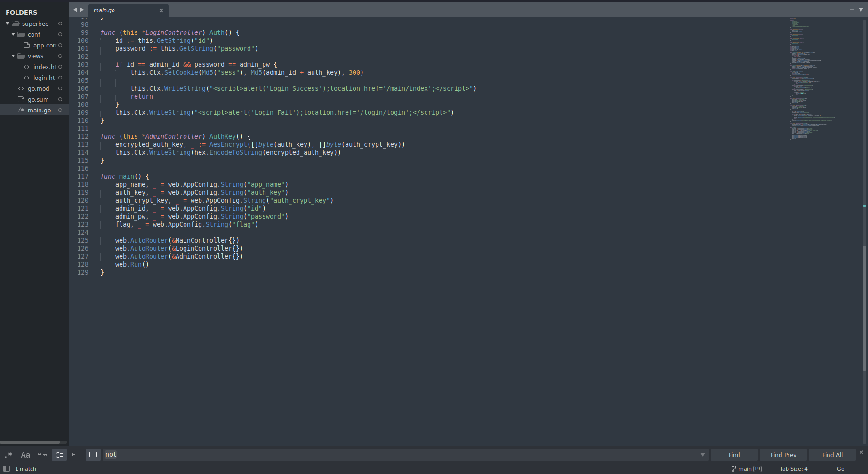Click the vertical editor scrollbar
Viewport: 868px width, 474px height.
[864, 308]
